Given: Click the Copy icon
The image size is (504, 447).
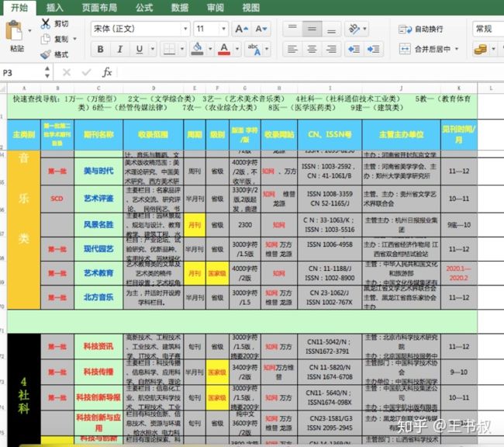Looking at the screenshot, I should 45,39.
